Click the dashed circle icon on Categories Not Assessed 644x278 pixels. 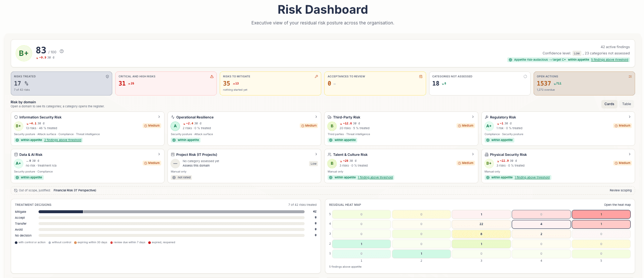[525, 77]
